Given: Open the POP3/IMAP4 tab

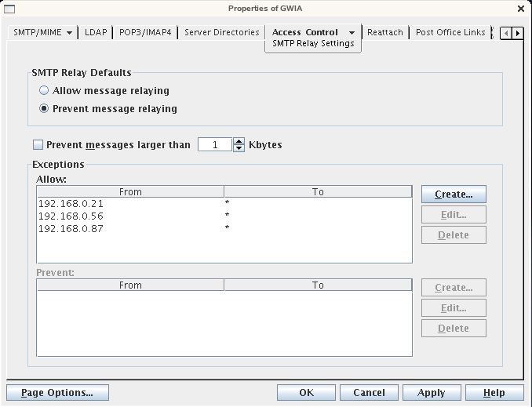Looking at the screenshot, I should 145,33.
